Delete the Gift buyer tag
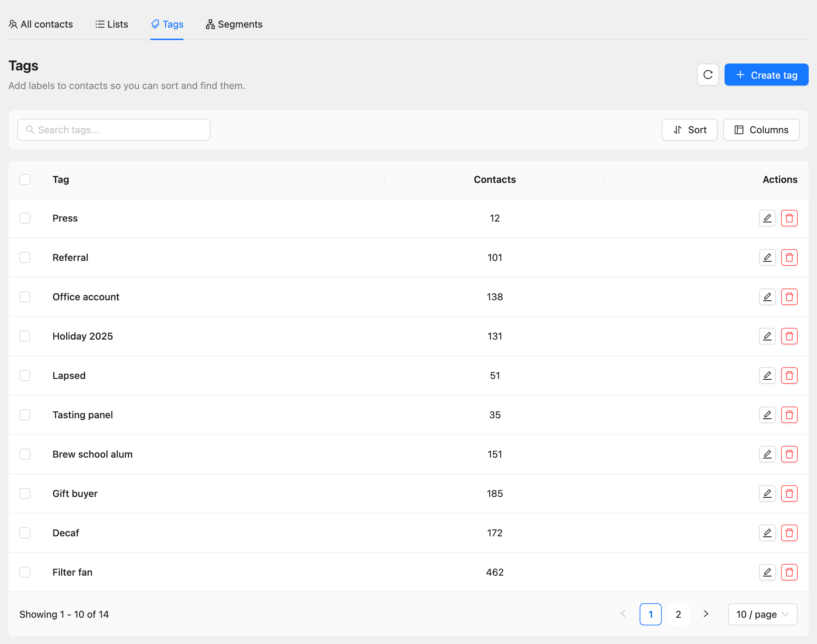The image size is (817, 644). pos(789,494)
